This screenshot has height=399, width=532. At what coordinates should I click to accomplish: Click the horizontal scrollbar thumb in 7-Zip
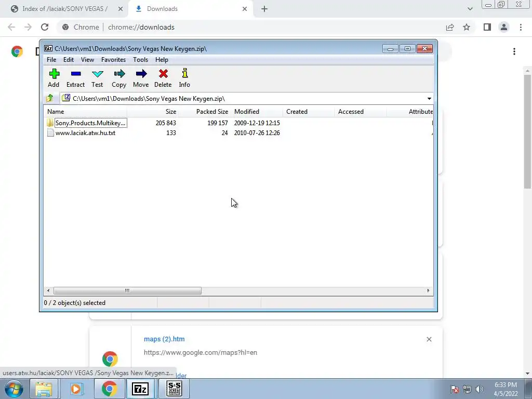point(127,291)
